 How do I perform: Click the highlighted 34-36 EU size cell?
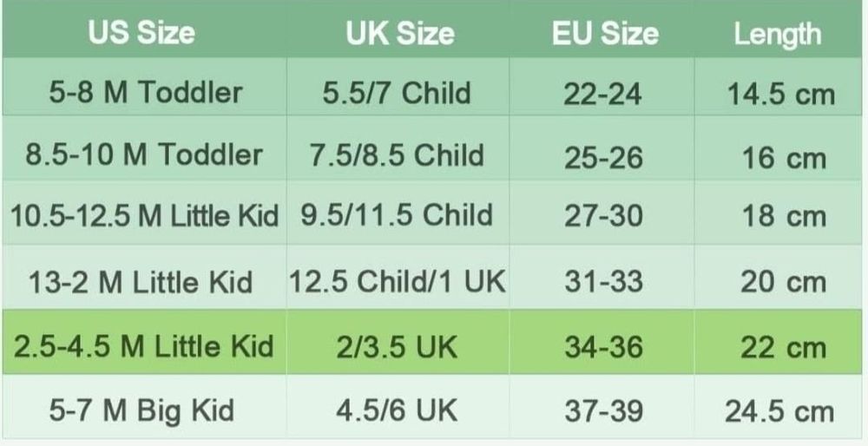603,347
